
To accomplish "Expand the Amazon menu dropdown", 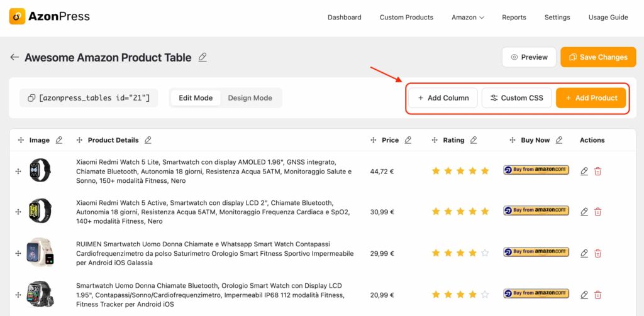I will click(468, 17).
